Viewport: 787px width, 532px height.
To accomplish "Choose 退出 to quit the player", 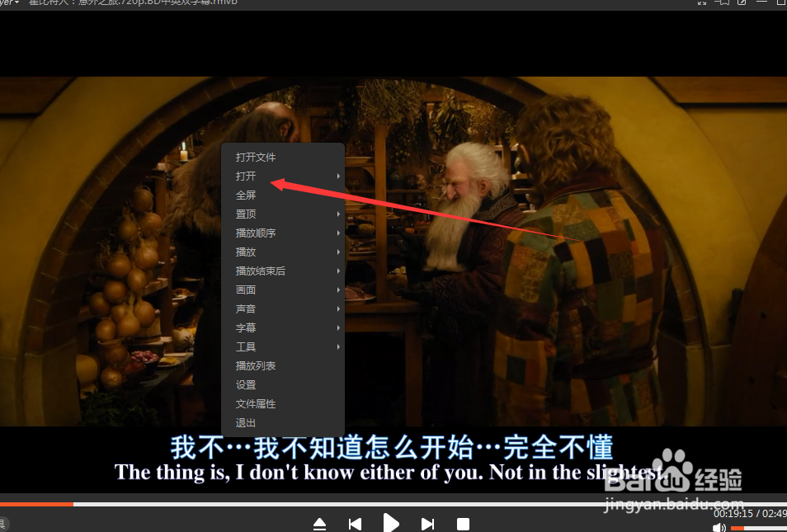I will (283, 423).
